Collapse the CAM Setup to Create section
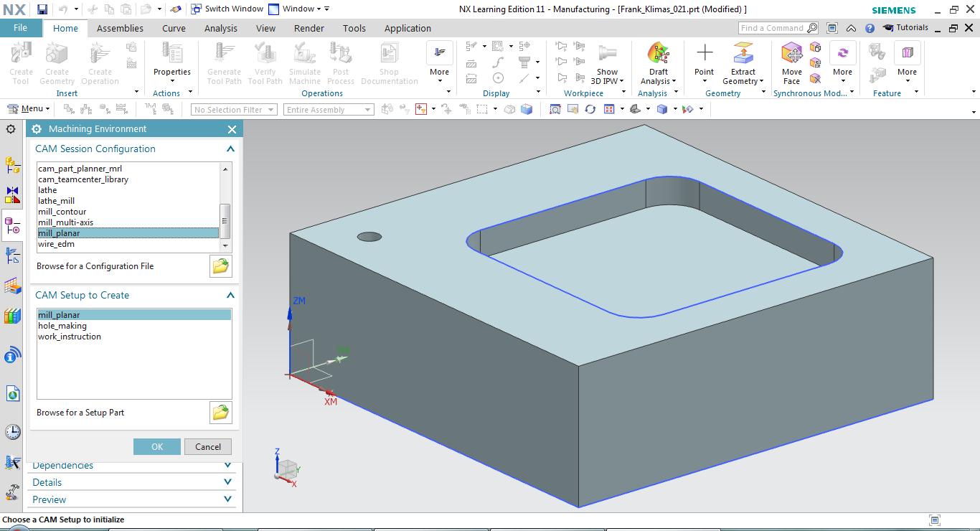Viewport: 980px width, 531px height. click(230, 296)
